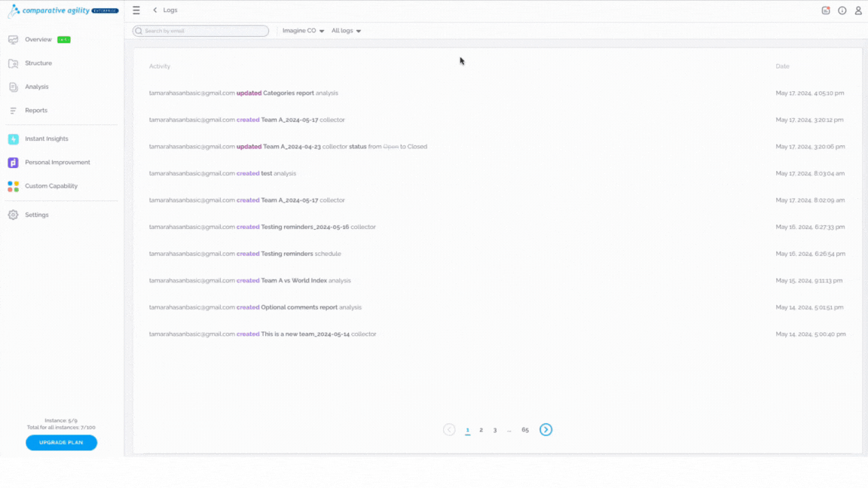
Task: Expand the All logs filter dropdown
Action: [x=347, y=31]
